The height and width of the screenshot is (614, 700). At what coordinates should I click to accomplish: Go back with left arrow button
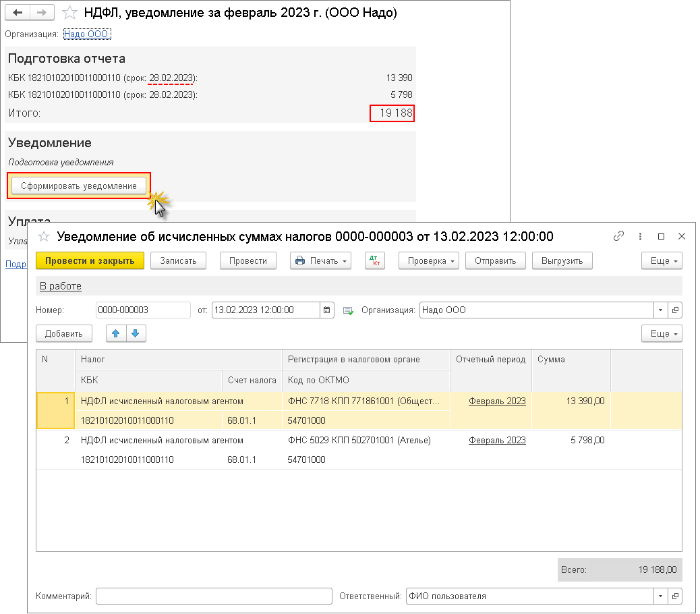coord(18,13)
